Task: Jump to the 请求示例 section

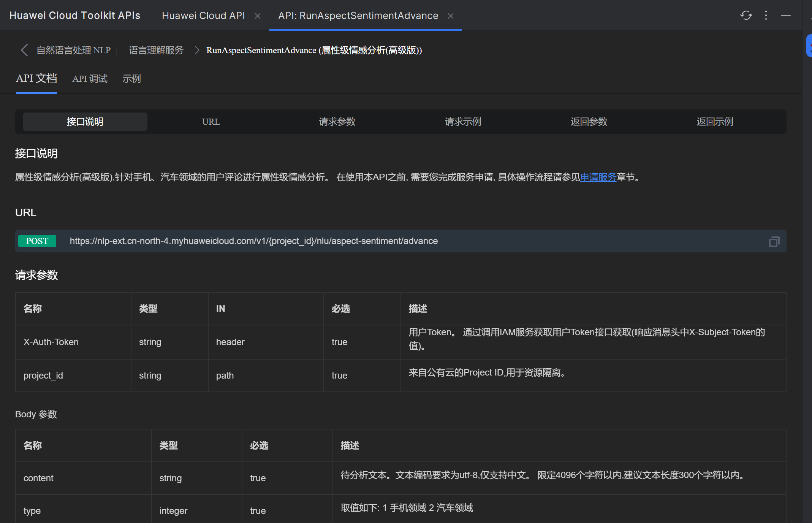Action: coord(463,122)
